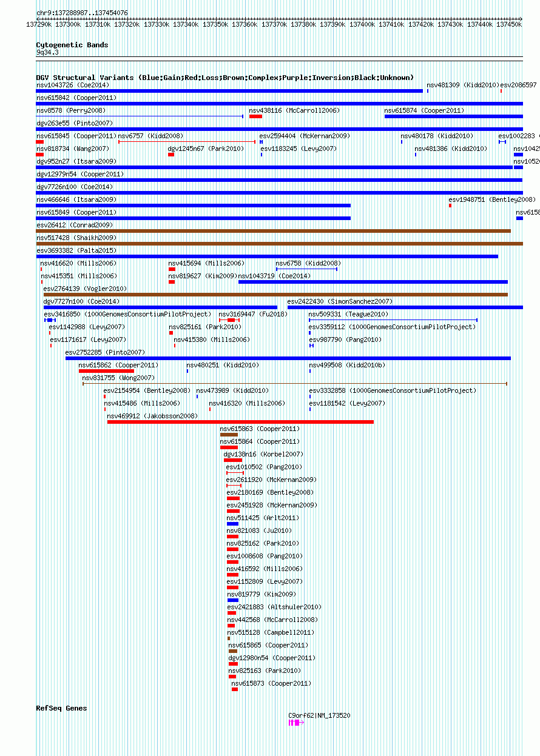Click dgv7727n100 (Coe2014) label
The width and height of the screenshot is (540, 756).
pos(81,301)
